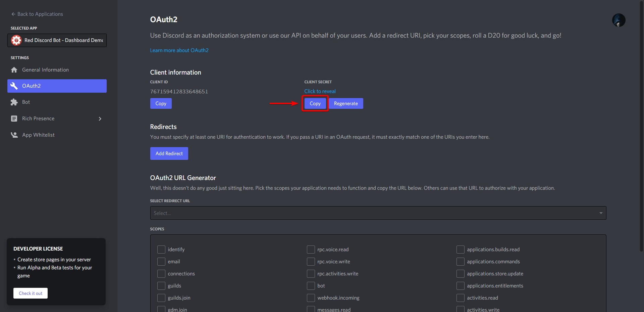This screenshot has width=644, height=312.
Task: Copy the Client ID
Action: (x=161, y=103)
